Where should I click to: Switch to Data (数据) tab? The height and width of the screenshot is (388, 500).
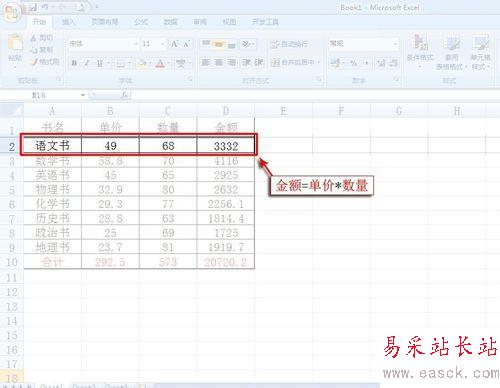coord(170,22)
